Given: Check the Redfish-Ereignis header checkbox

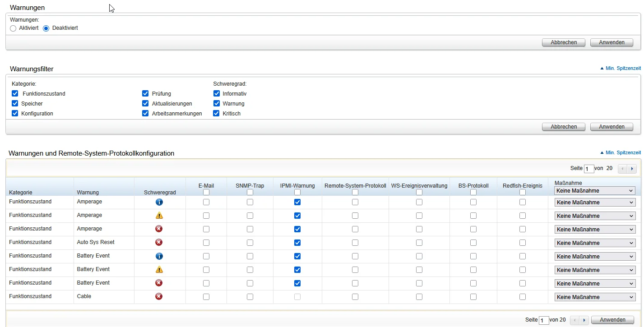Looking at the screenshot, I should tap(523, 192).
